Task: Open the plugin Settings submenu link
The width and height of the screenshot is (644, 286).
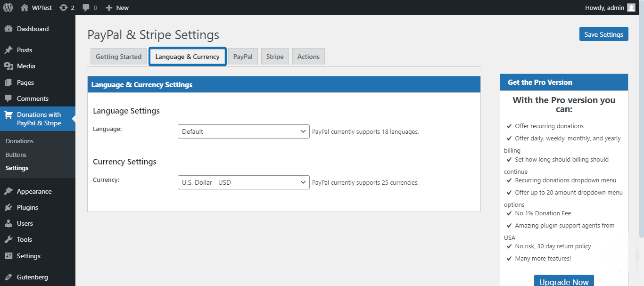Action: (x=17, y=168)
